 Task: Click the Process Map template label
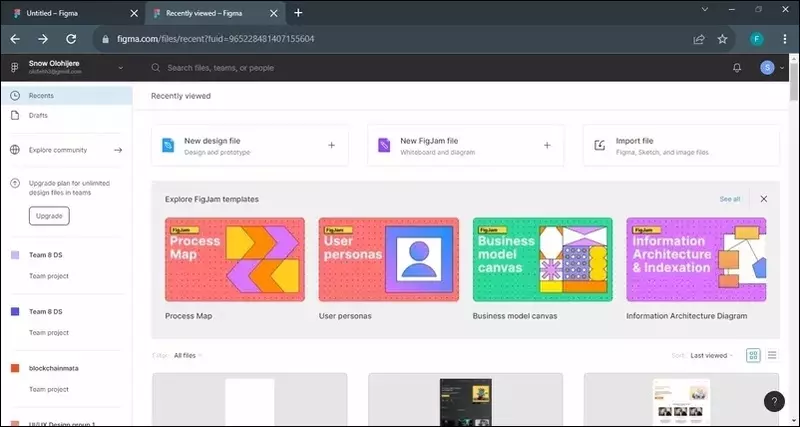click(x=188, y=316)
